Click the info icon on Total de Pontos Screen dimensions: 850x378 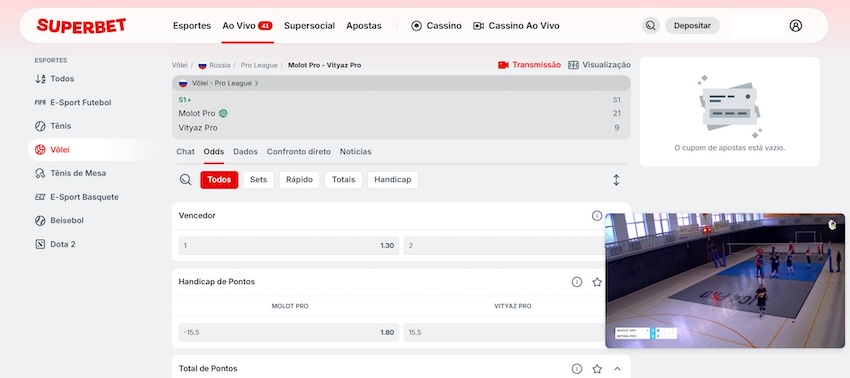click(577, 369)
